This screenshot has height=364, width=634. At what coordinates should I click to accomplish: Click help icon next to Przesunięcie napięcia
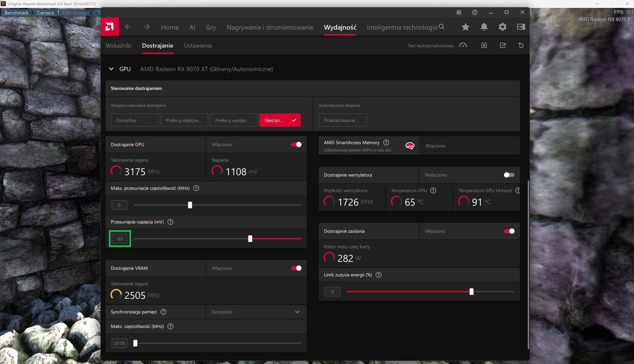[x=170, y=222]
